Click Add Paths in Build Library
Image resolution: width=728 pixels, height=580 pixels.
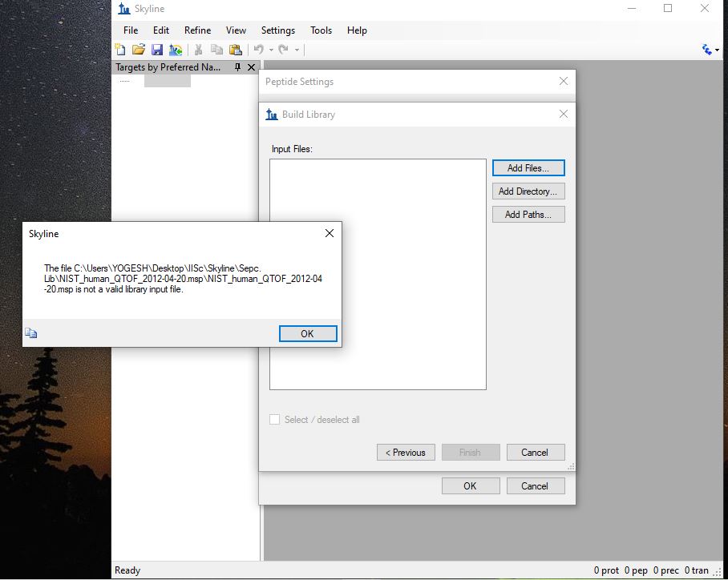click(528, 215)
